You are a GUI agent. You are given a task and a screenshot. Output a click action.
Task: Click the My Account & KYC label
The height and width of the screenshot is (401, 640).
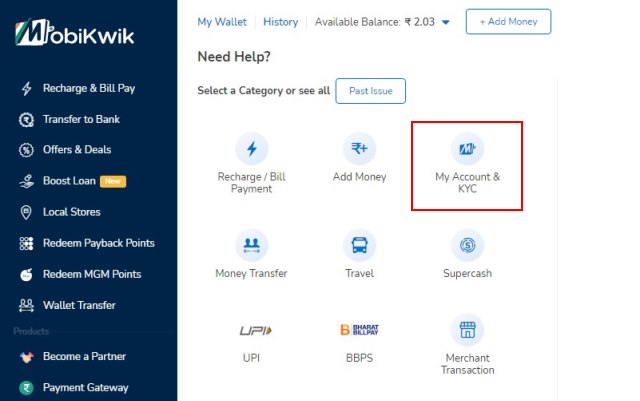tap(467, 183)
